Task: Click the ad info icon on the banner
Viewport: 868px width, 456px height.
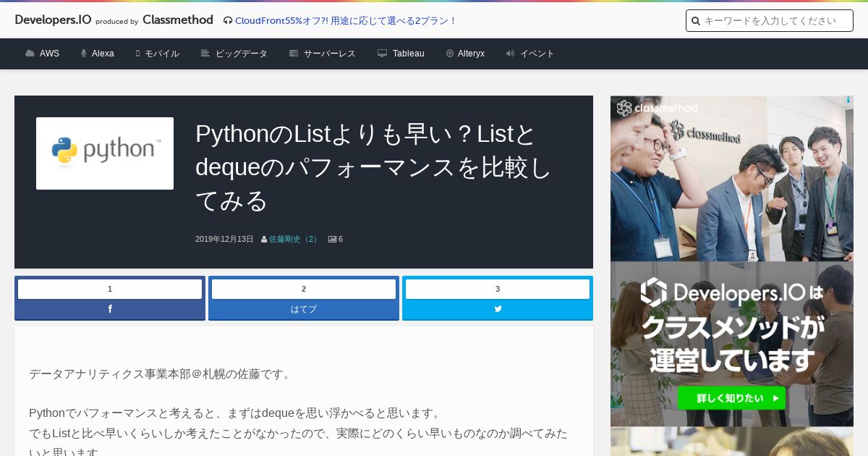Action: (x=848, y=101)
